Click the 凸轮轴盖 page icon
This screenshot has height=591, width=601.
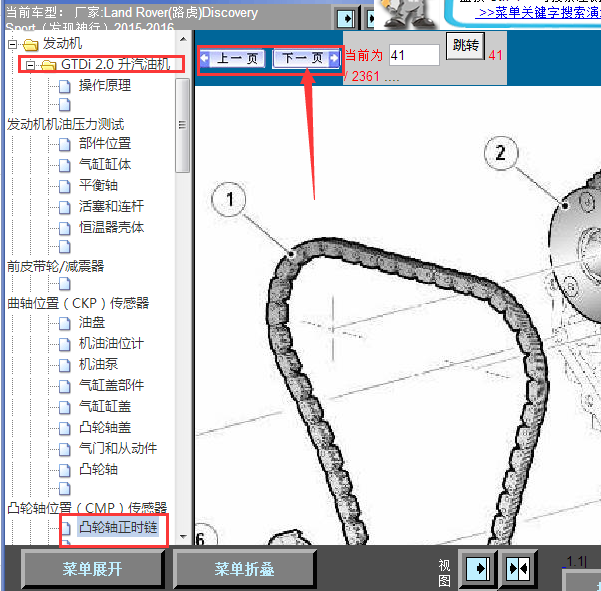(64, 428)
